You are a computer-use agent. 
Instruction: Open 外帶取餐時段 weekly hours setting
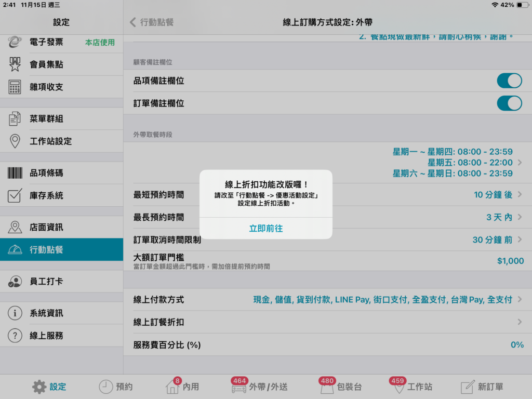tap(328, 163)
